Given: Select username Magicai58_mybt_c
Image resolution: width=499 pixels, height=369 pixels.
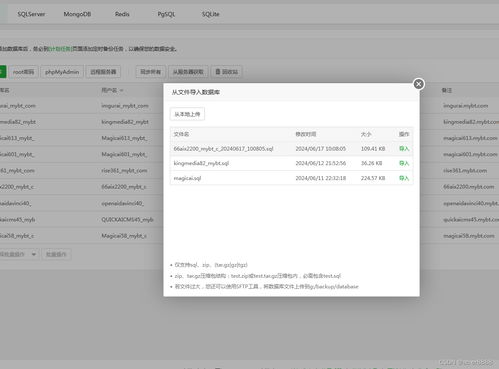Looking at the screenshot, I should coord(124,236).
